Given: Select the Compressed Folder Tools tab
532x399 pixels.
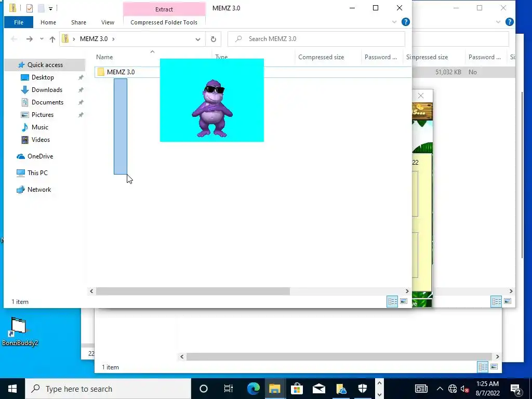Looking at the screenshot, I should [164, 22].
